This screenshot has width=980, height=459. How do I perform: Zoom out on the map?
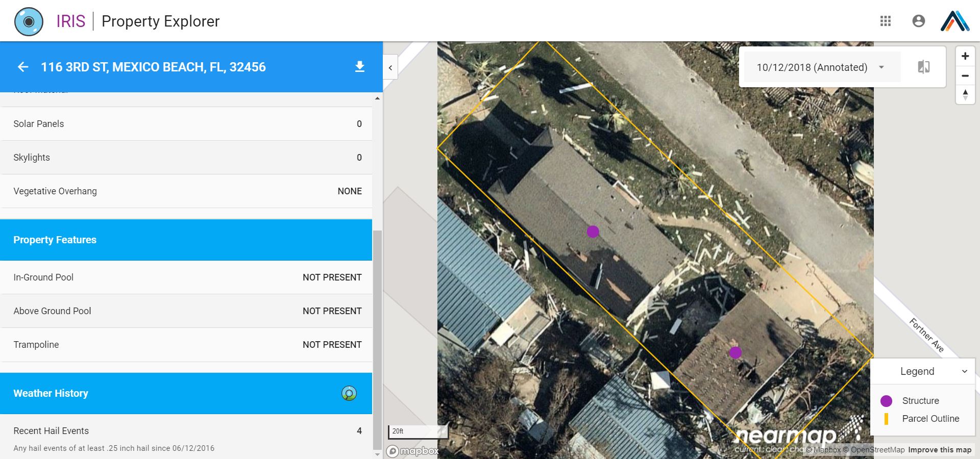[965, 75]
